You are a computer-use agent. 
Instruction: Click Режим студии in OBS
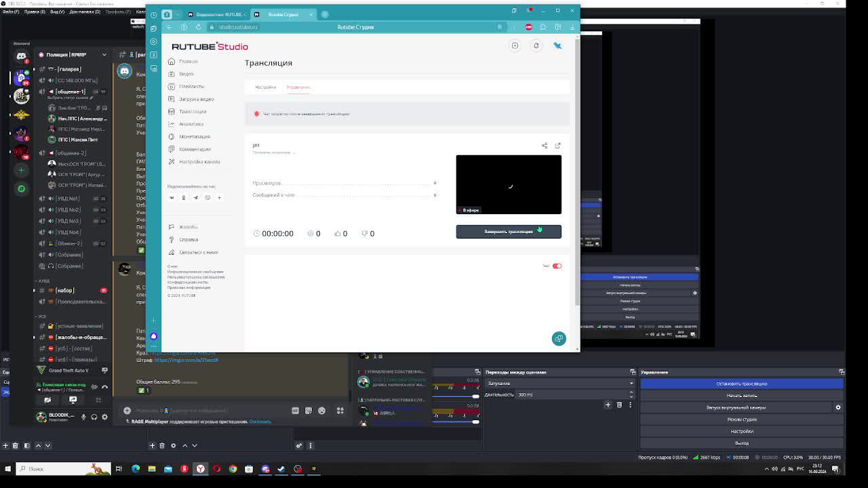coord(742,420)
